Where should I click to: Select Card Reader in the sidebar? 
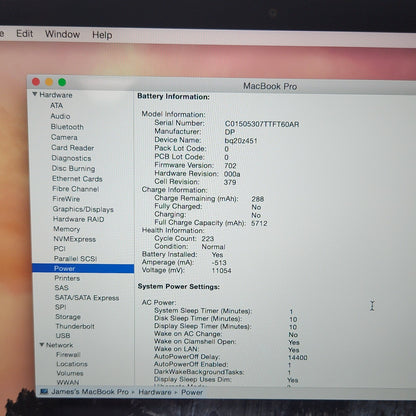pos(72,148)
